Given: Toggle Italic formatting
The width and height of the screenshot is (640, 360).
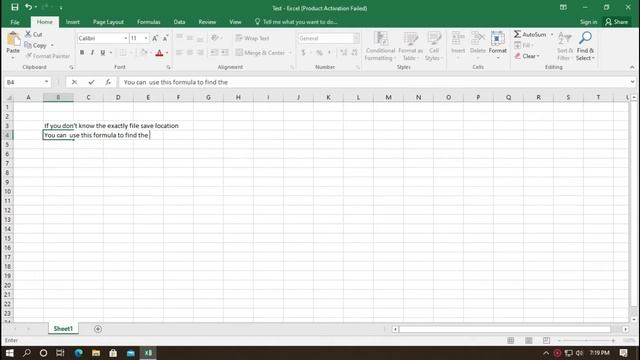Looking at the screenshot, I should coord(92,52).
